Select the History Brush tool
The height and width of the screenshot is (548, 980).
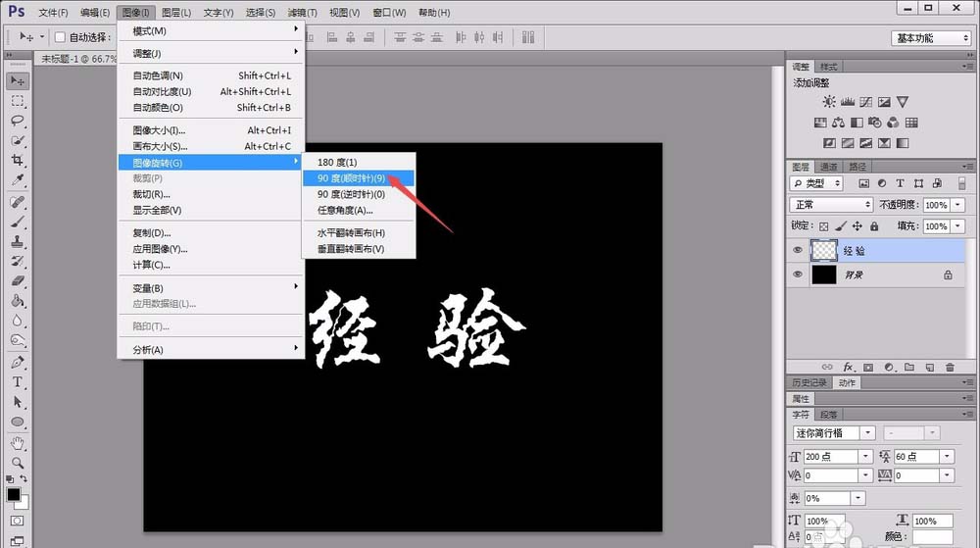[x=18, y=261]
